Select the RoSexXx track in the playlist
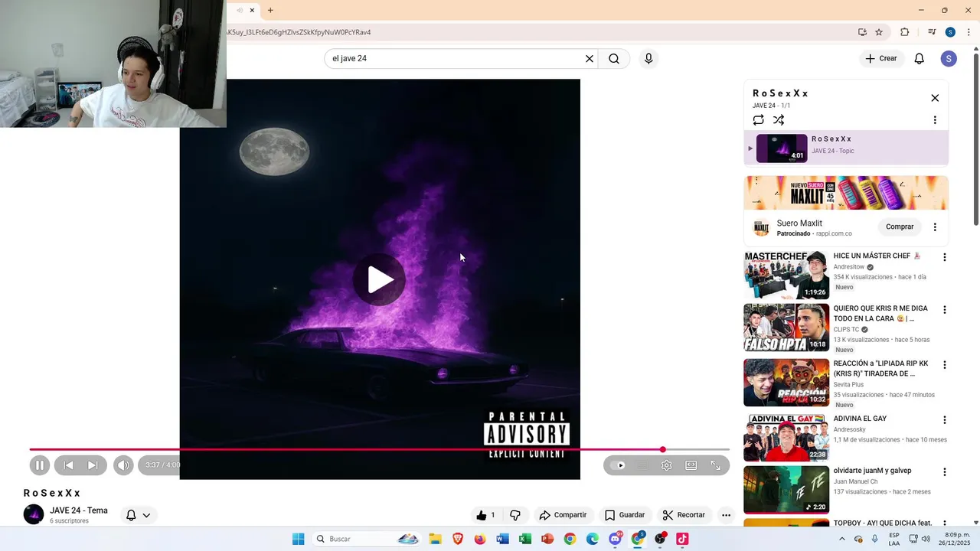Image resolution: width=980 pixels, height=551 pixels. (x=846, y=148)
